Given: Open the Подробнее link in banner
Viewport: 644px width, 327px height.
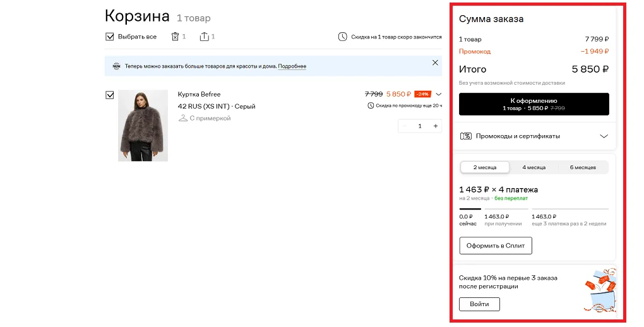Looking at the screenshot, I should (292, 66).
